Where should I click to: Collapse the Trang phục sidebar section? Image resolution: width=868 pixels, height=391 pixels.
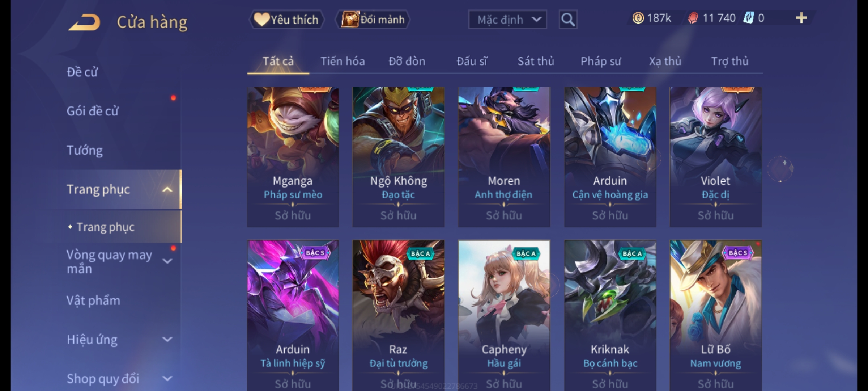(x=167, y=190)
